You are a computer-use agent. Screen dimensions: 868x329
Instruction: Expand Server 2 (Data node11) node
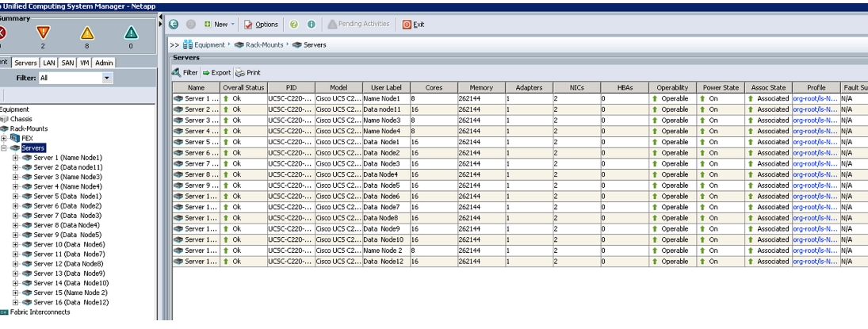point(16,167)
